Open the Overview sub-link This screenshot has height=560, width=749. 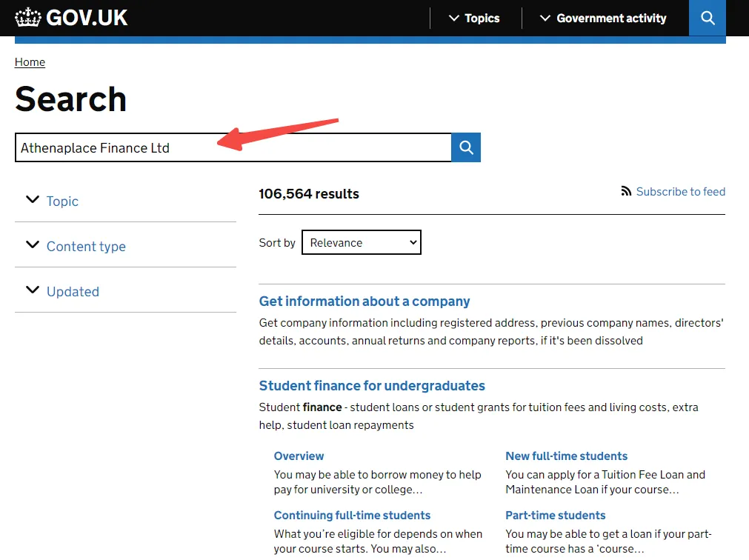[299, 456]
